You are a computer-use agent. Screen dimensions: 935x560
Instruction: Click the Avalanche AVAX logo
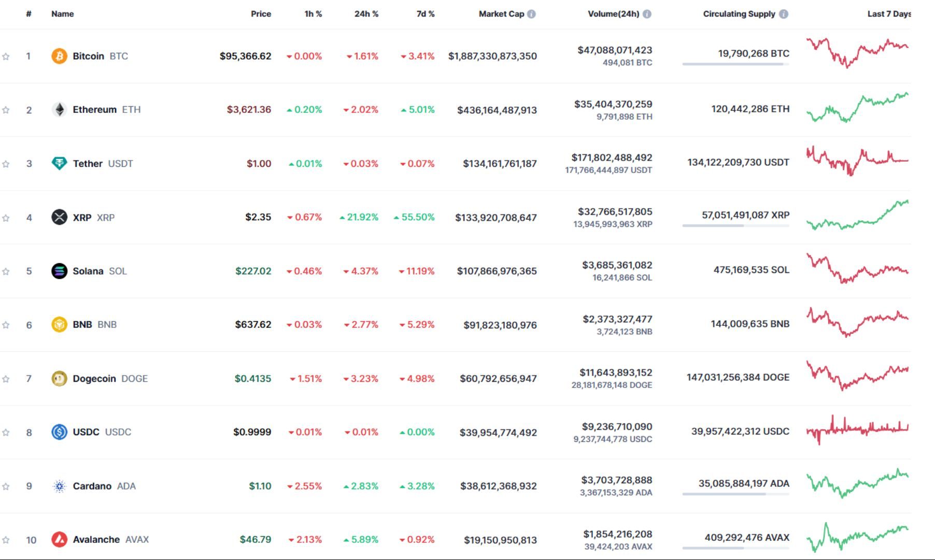(x=59, y=539)
